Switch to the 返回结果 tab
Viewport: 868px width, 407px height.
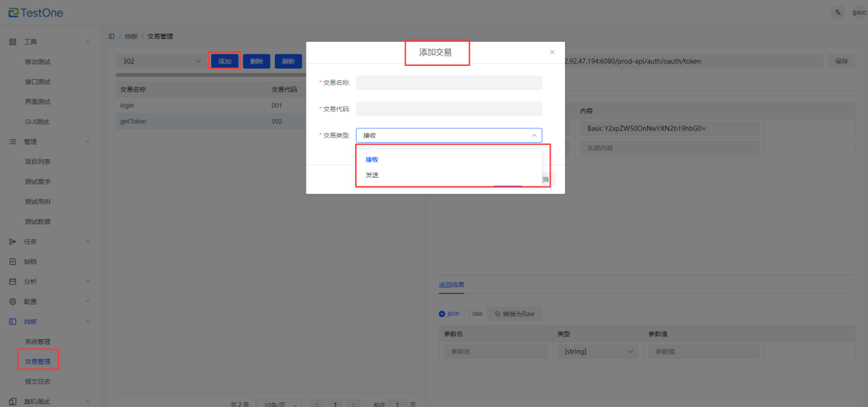452,284
